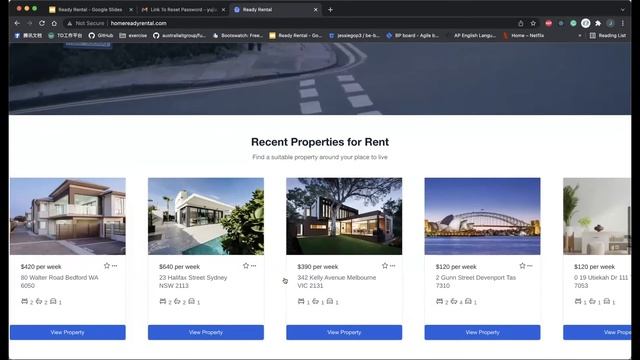Open Sydney Harbour Bridge photo on $120 card
This screenshot has width=640, height=360.
pyautogui.click(x=482, y=216)
